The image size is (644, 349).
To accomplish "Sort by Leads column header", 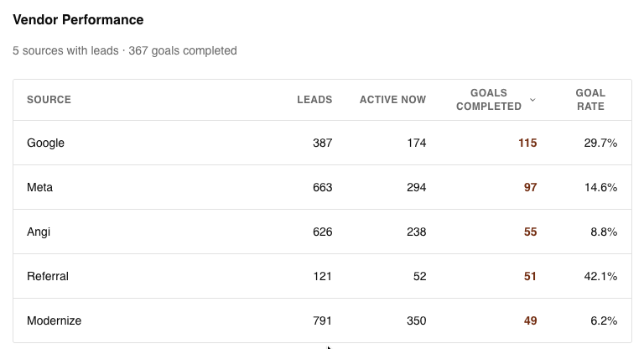I will (x=314, y=100).
